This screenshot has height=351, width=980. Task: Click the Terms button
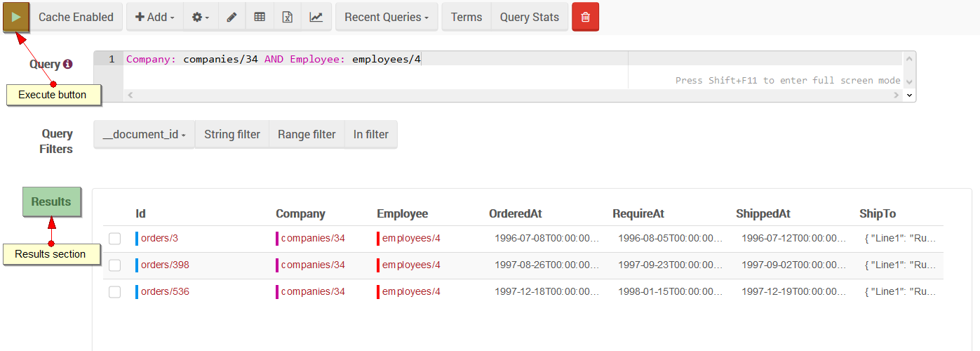(x=466, y=17)
